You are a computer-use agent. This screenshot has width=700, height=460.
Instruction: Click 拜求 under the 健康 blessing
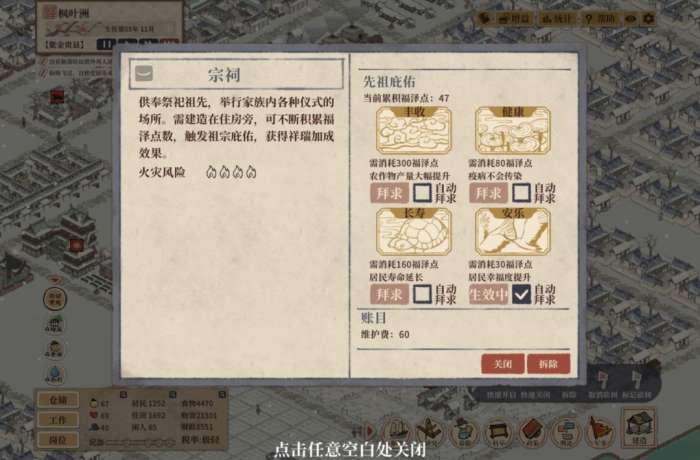488,193
